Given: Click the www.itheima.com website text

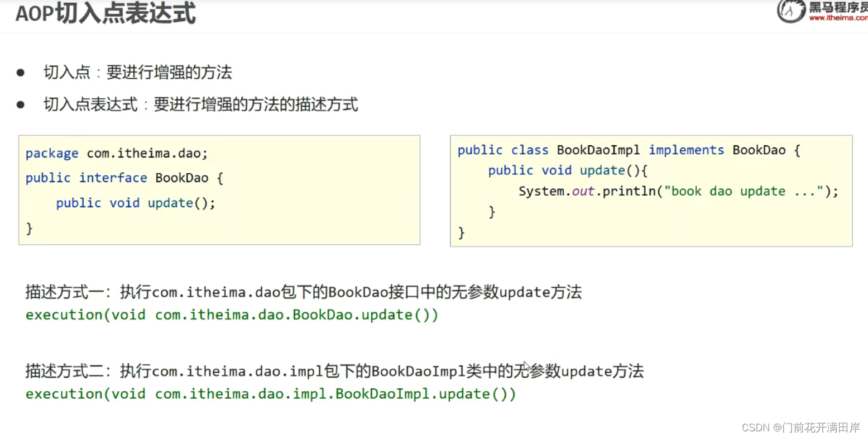Looking at the screenshot, I should (x=838, y=18).
